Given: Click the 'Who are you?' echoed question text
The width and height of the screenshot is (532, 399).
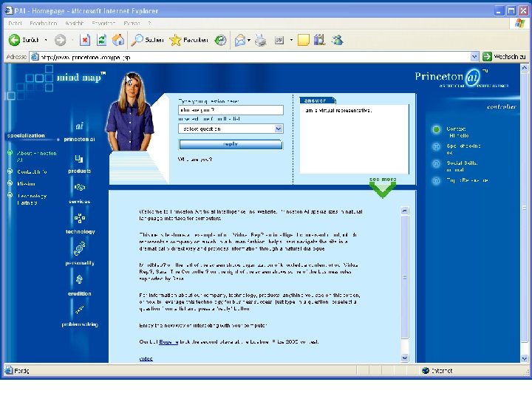Looking at the screenshot, I should [195, 159].
